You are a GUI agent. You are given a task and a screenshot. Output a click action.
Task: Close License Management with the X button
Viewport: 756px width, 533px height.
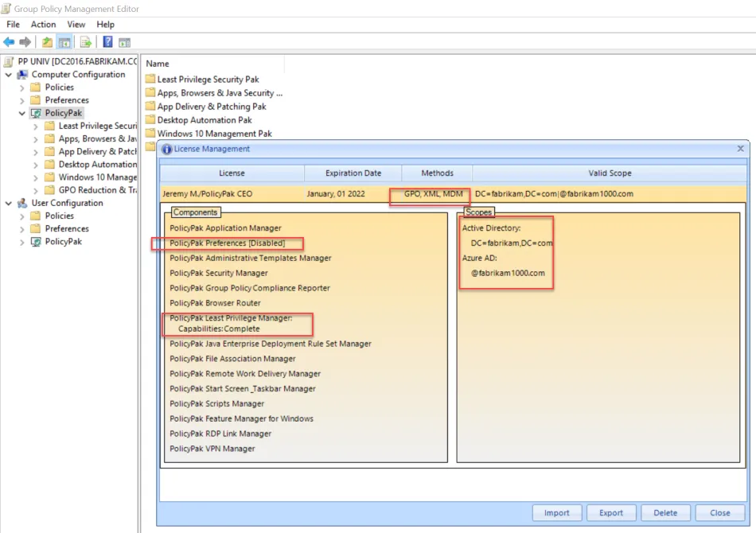pos(741,149)
